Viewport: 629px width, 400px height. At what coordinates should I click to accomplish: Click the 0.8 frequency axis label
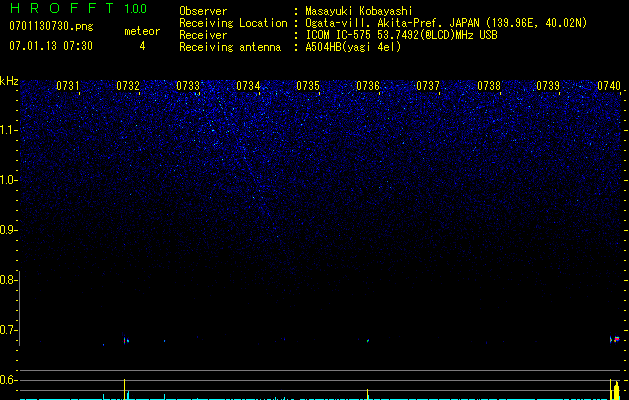pos(8,280)
